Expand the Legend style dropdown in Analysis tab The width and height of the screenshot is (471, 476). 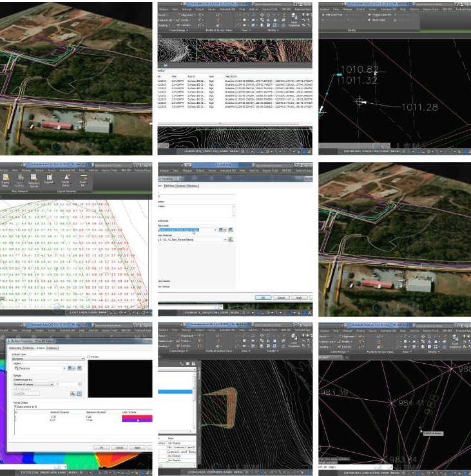click(x=64, y=368)
